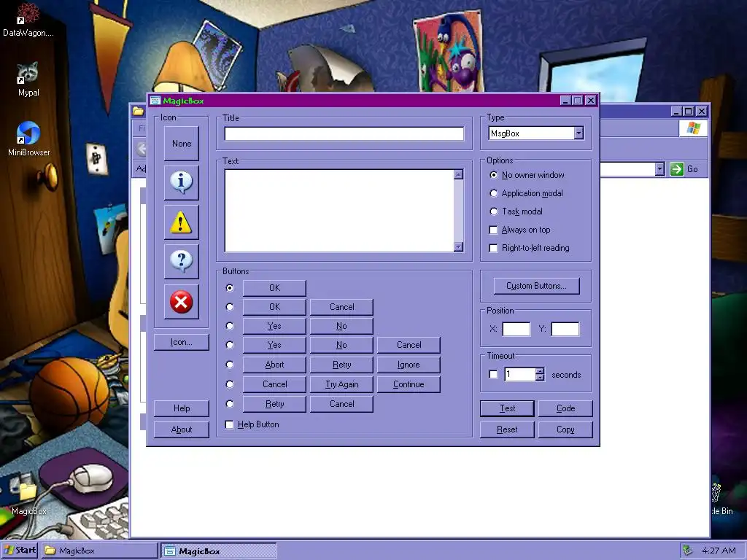The width and height of the screenshot is (747, 560).
Task: Click the Reset button
Action: [x=508, y=429]
